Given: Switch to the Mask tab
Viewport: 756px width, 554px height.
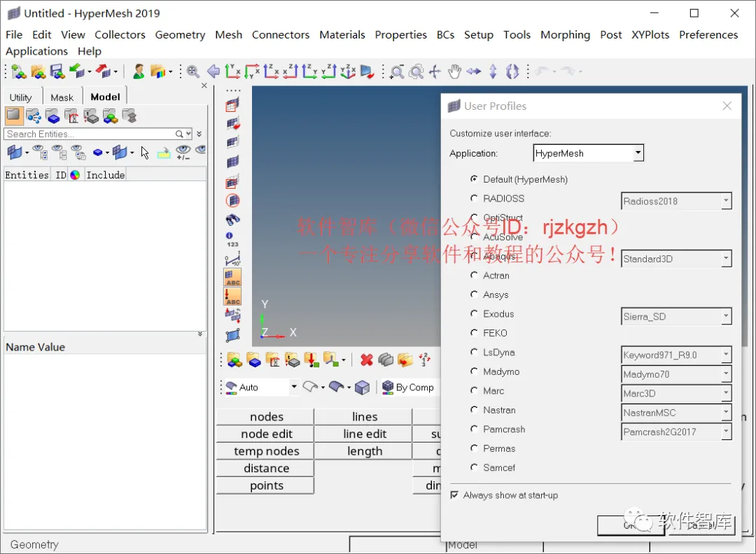Looking at the screenshot, I should point(62,97).
